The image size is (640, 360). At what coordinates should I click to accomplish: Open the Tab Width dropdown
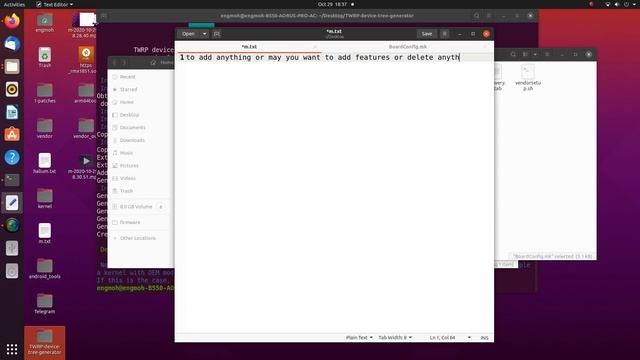pos(395,338)
